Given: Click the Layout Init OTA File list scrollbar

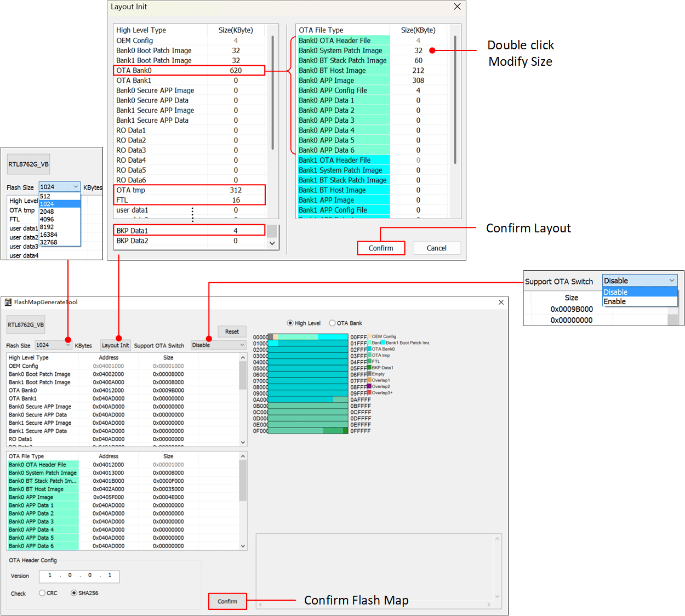Looking at the screenshot, I should [x=455, y=100].
